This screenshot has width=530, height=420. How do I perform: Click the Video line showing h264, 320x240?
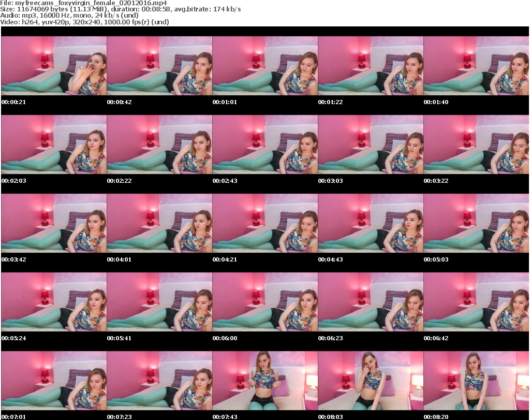84,22
